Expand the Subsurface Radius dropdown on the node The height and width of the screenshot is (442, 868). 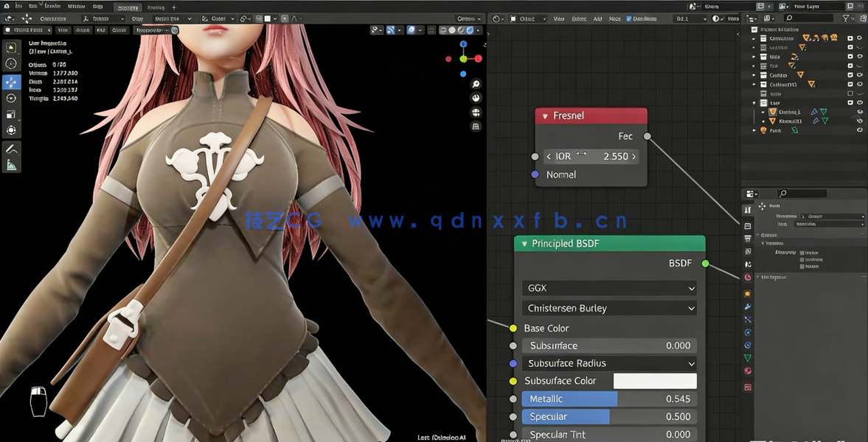(609, 363)
